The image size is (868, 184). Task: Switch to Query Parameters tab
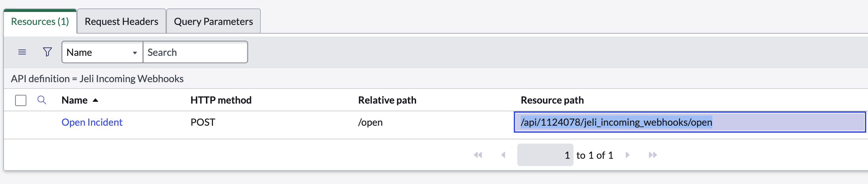(x=213, y=21)
